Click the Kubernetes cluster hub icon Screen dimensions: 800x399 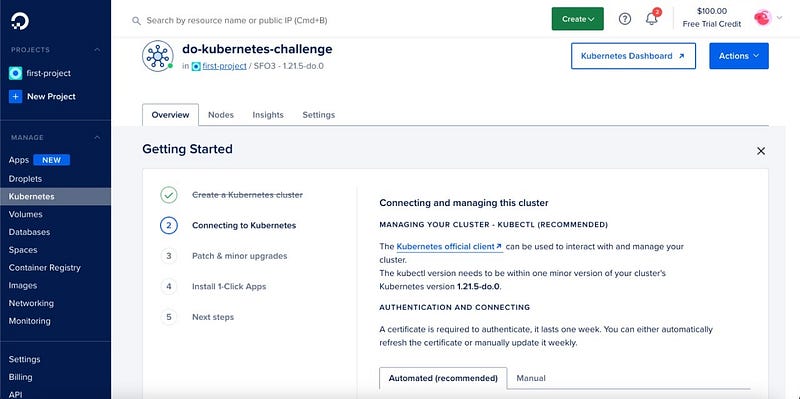[x=157, y=56]
